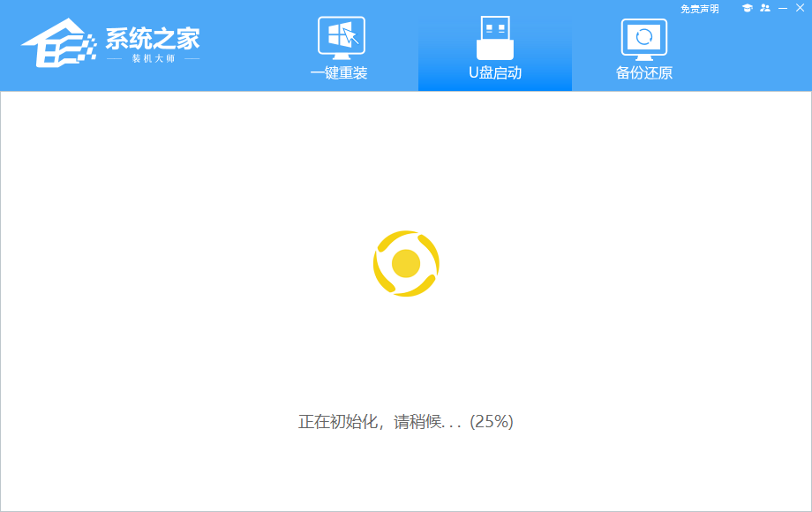Click the U盘启动 text label
The height and width of the screenshot is (512, 812).
click(x=494, y=72)
